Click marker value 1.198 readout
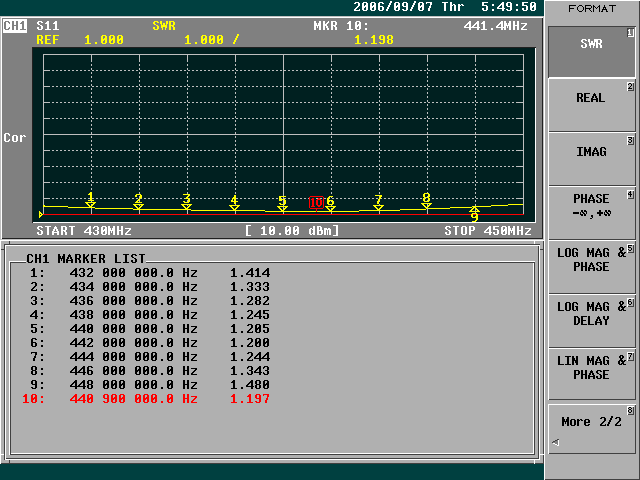 click(x=374, y=40)
